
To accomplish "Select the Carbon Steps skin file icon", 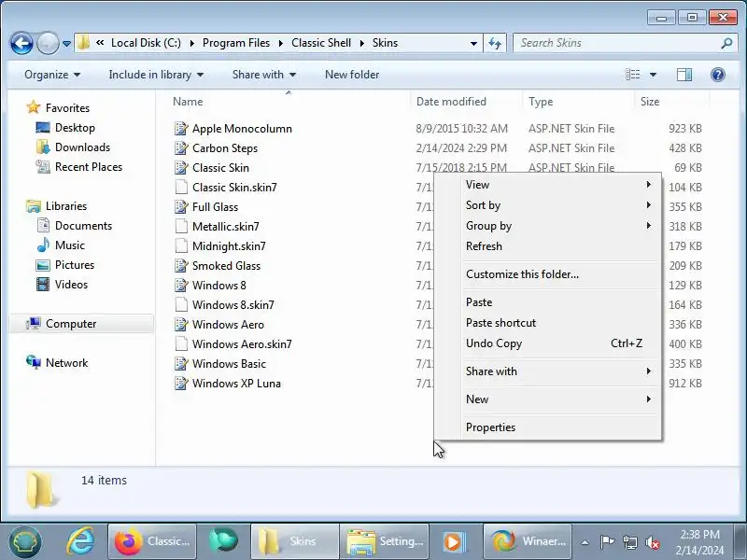I will pos(180,148).
